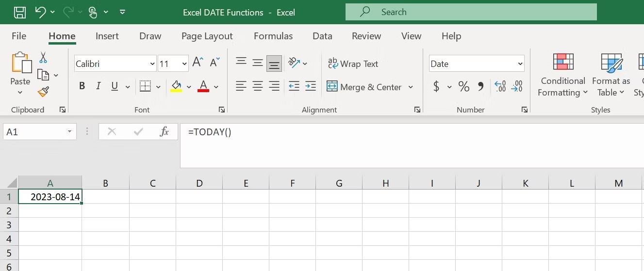Open the Fill Color dropdown arrow

pyautogui.click(x=189, y=87)
